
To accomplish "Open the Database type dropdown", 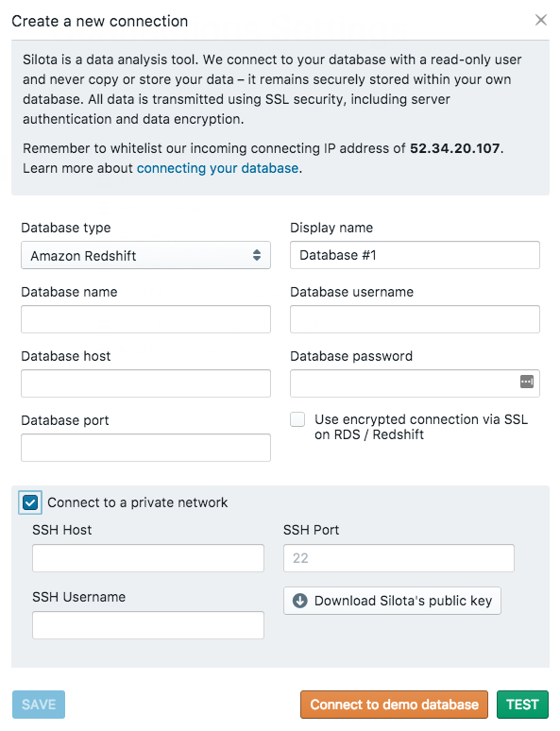I will coord(145,255).
